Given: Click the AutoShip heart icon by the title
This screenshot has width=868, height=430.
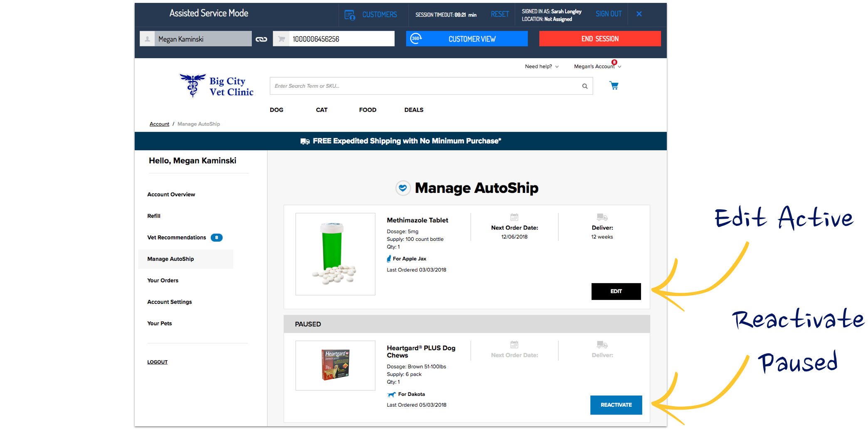Looking at the screenshot, I should click(x=403, y=188).
